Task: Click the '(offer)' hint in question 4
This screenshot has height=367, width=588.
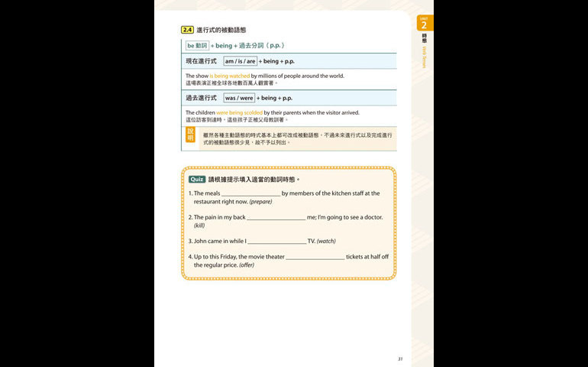Action: pos(247,265)
